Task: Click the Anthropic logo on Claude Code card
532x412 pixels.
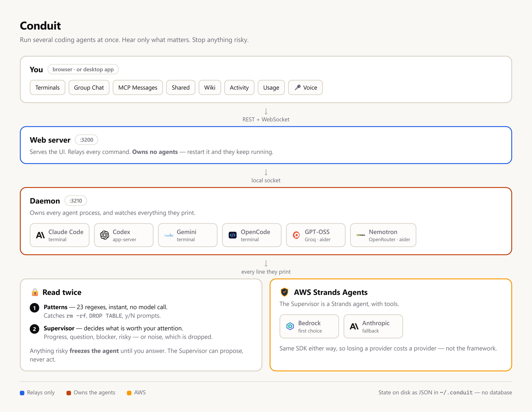Action: (40, 235)
